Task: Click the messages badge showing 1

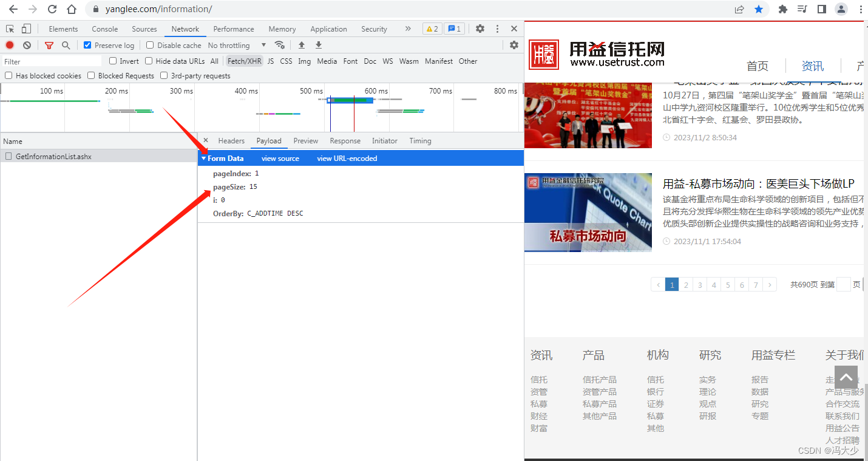Action: pyautogui.click(x=454, y=29)
